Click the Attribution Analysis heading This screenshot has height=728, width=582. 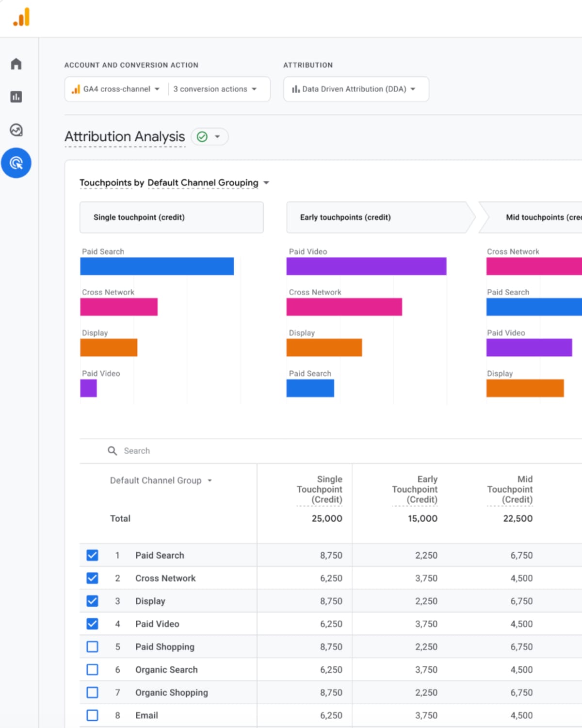click(x=125, y=136)
